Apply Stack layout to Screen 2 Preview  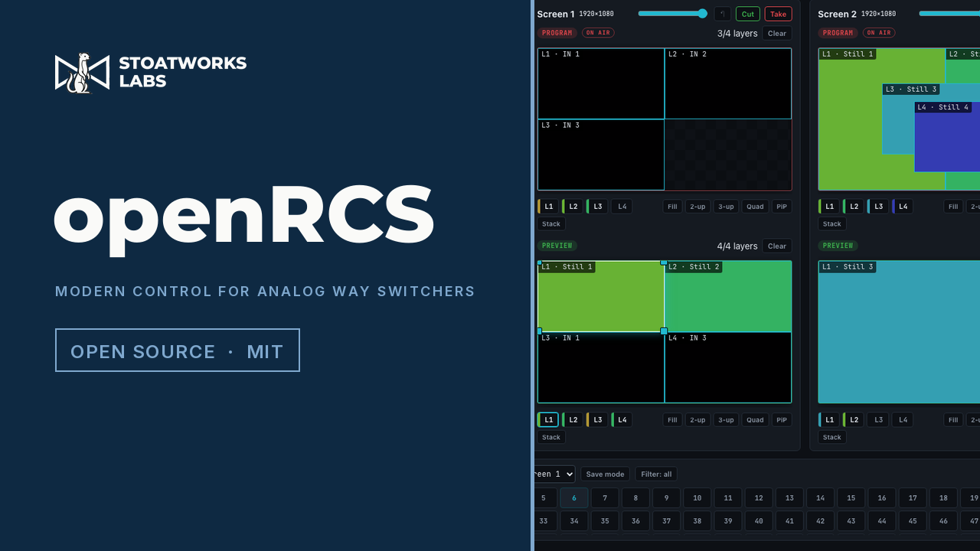[832, 438]
